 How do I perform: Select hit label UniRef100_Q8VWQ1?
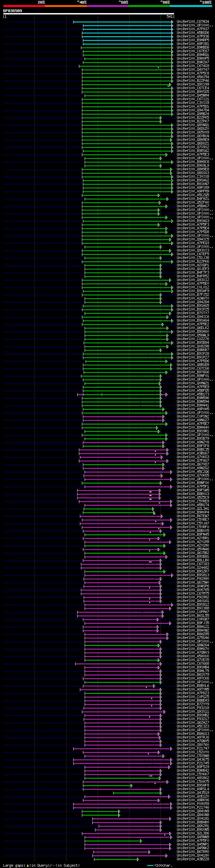click(x=193, y=125)
